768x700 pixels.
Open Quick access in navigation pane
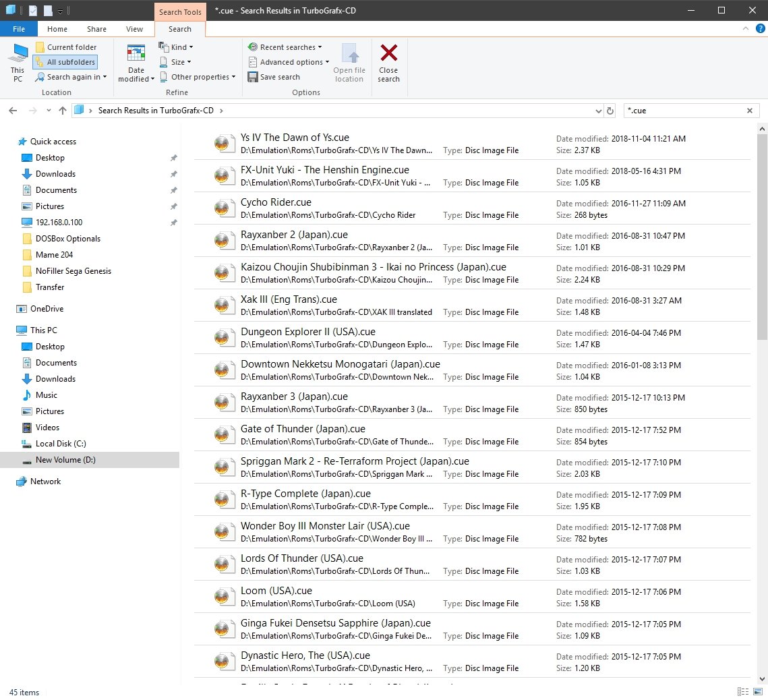pos(53,142)
